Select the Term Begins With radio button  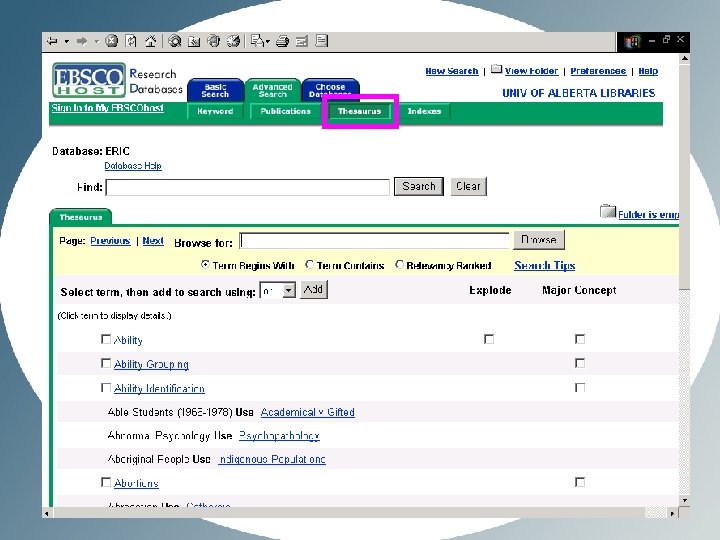tap(205, 264)
